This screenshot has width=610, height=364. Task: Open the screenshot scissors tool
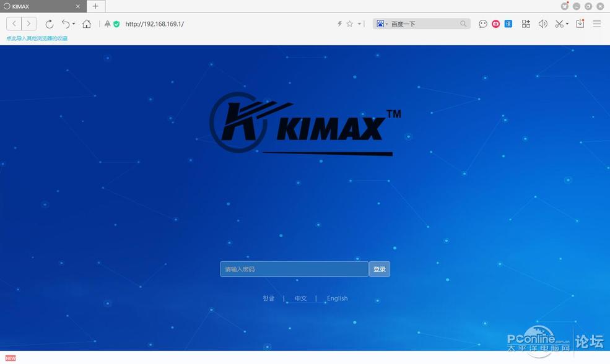pyautogui.click(x=558, y=24)
